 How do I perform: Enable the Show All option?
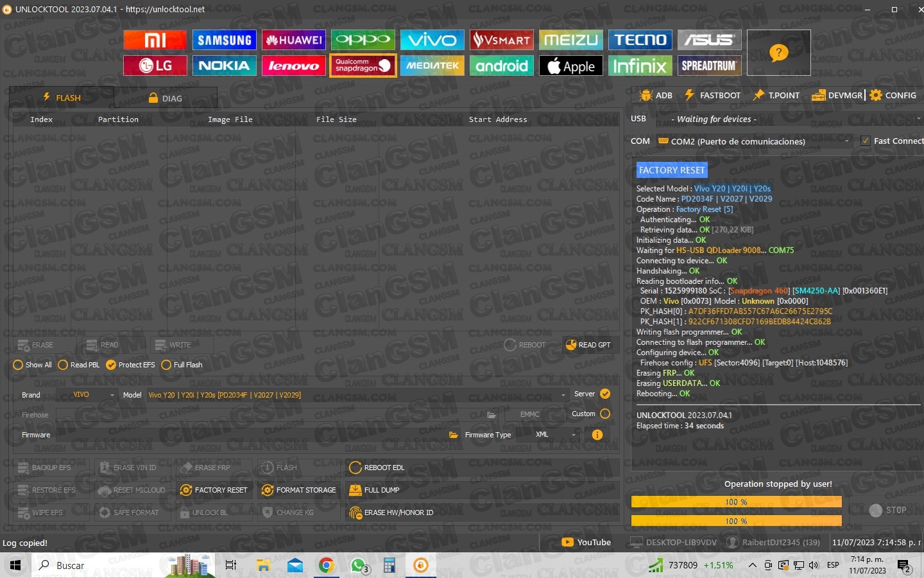click(x=18, y=365)
